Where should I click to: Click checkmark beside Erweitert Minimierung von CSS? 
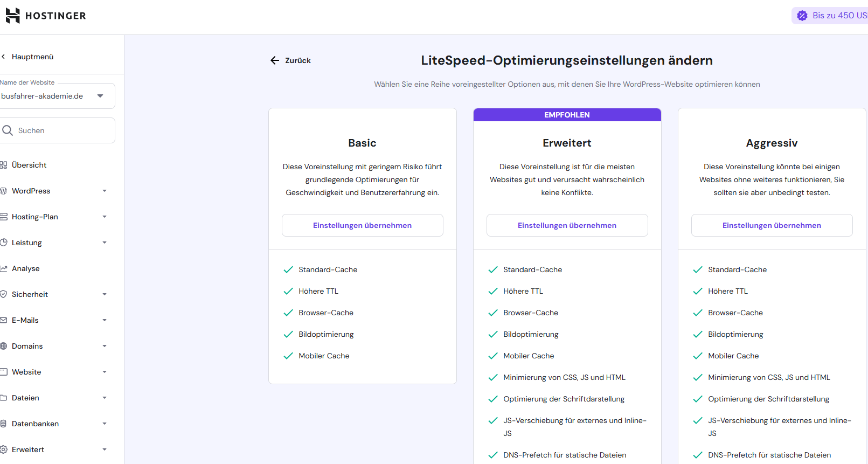(x=493, y=377)
